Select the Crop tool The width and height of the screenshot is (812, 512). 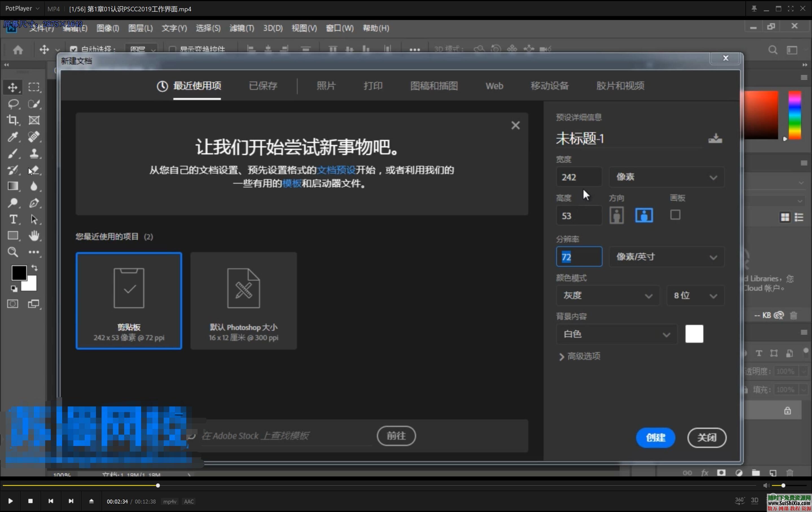tap(14, 120)
